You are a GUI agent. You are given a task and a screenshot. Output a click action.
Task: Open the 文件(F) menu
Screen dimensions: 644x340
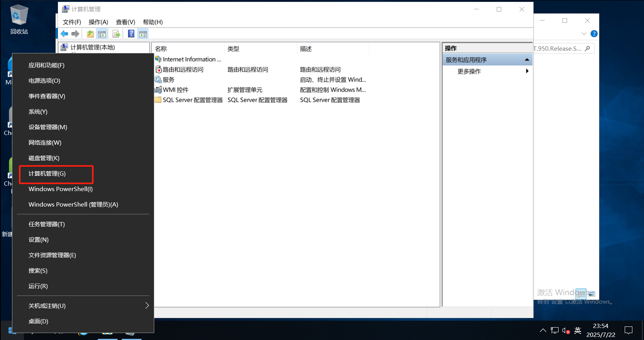coord(72,22)
